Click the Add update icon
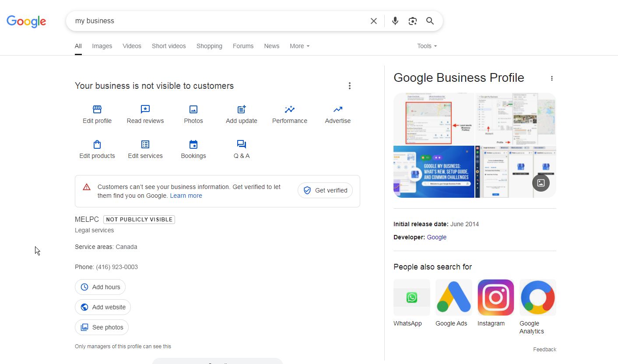Screen dimensions: 618x364 click(242, 109)
